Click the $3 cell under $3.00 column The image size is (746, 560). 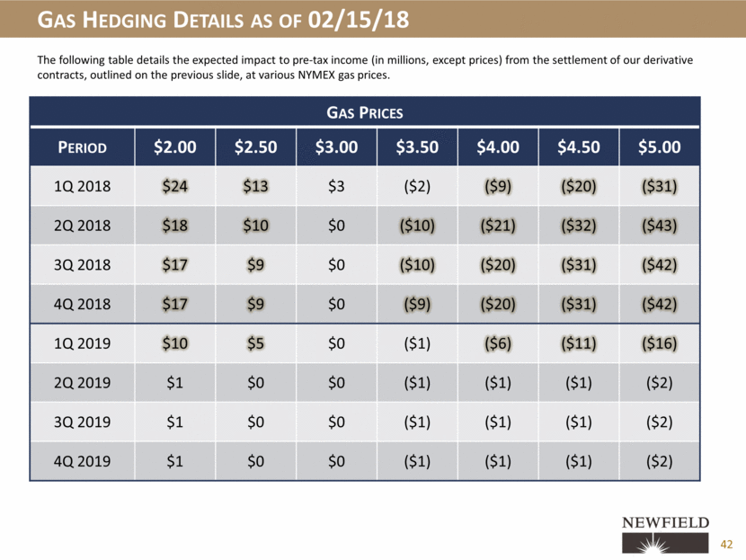(x=336, y=186)
